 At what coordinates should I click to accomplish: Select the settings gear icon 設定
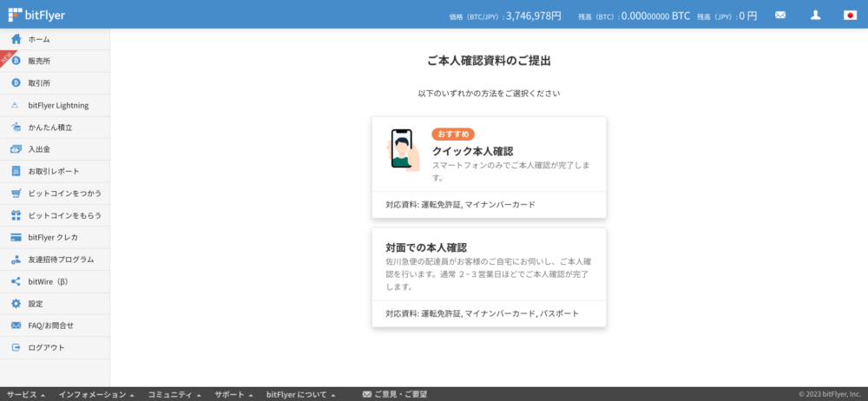point(16,304)
